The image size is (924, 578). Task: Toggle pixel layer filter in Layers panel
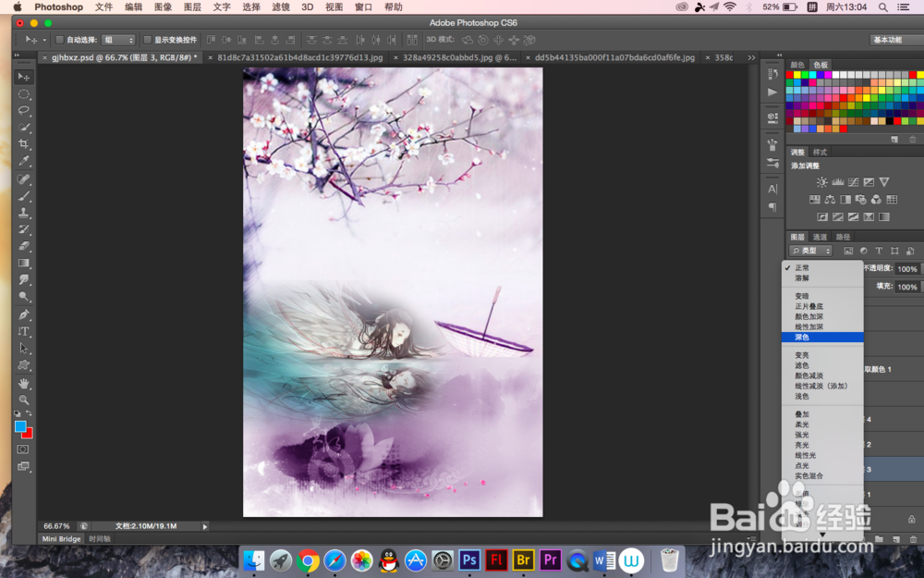(x=848, y=251)
